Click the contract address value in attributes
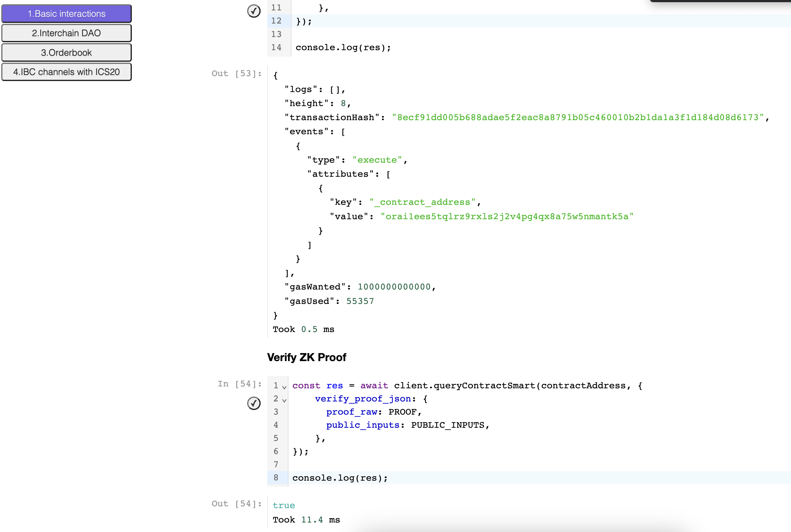 [508, 216]
